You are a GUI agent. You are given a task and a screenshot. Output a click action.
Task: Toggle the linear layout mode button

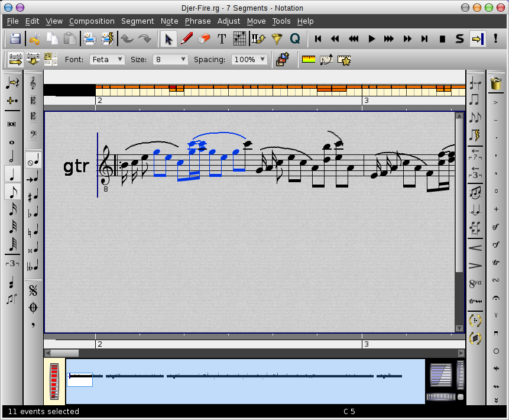(15, 59)
